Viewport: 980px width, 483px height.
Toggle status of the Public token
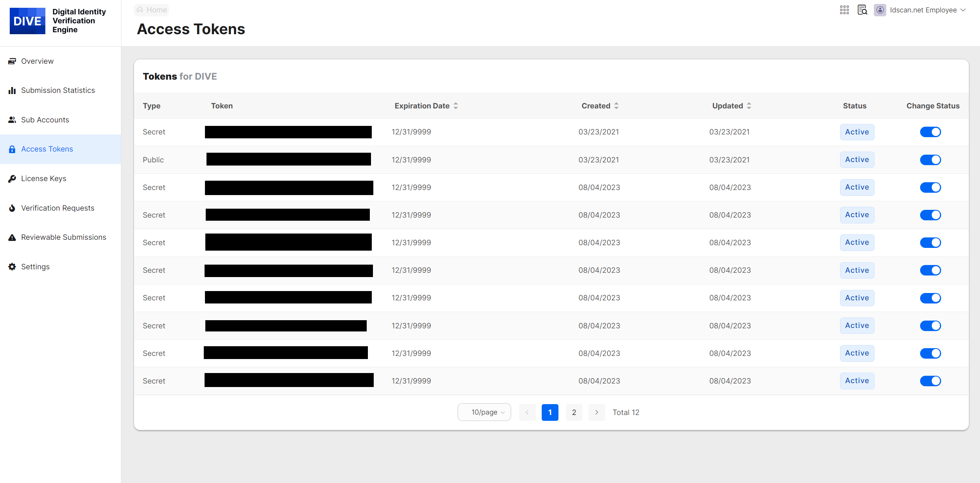[930, 160]
